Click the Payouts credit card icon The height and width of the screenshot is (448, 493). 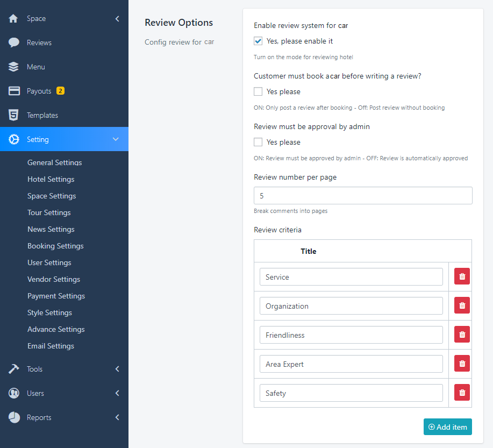(14, 91)
